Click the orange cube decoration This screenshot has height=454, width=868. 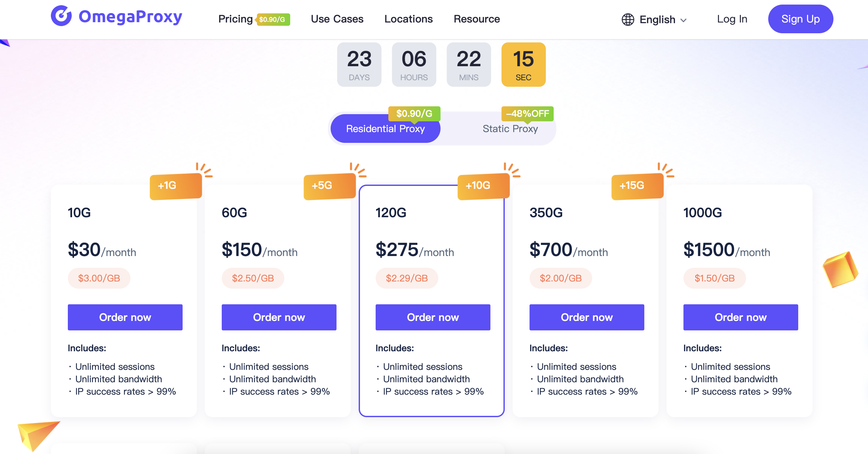(x=840, y=269)
